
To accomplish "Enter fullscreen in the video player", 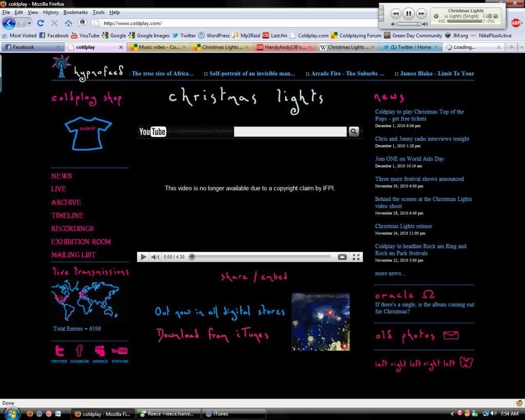I will [x=356, y=257].
